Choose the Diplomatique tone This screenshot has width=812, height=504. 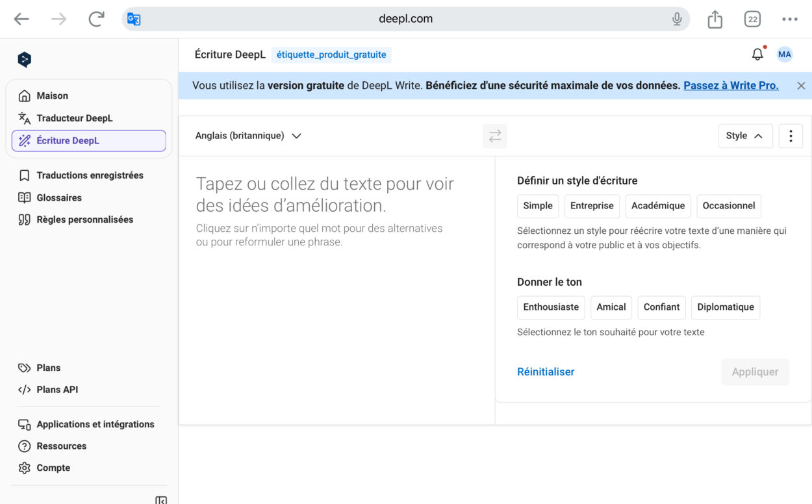point(726,307)
